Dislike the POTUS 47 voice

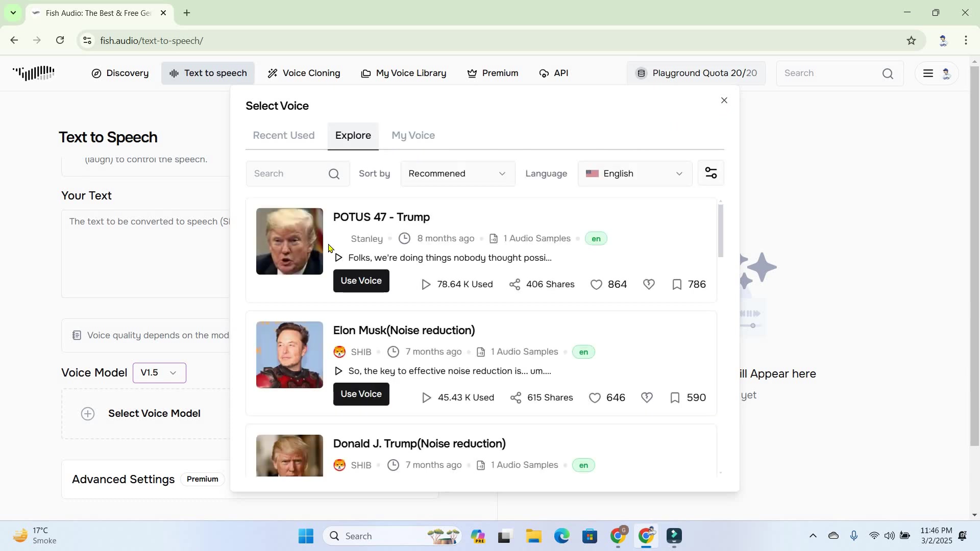(x=649, y=285)
